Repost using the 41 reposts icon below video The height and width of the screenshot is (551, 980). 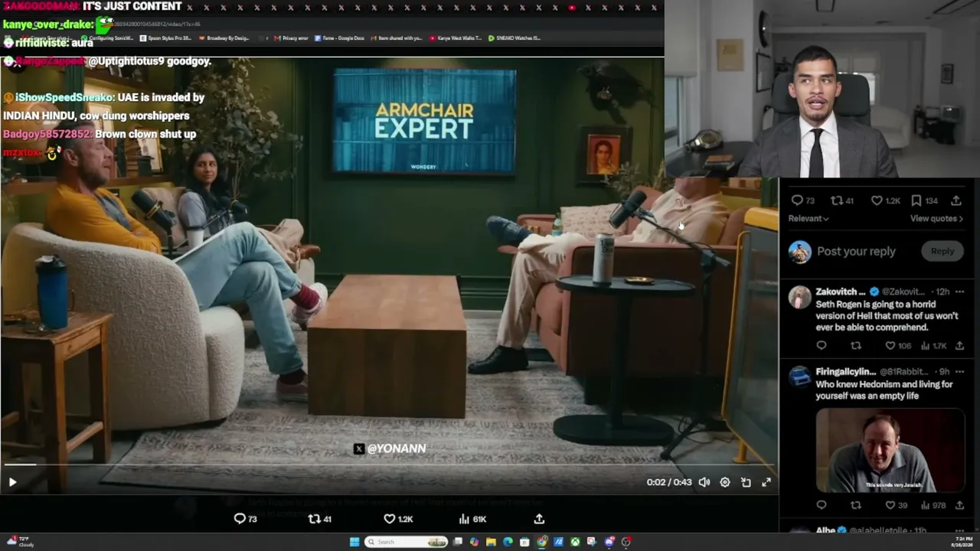point(319,519)
